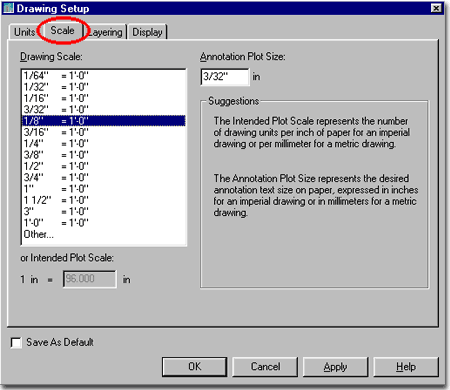Open the Layering tab

click(x=106, y=32)
